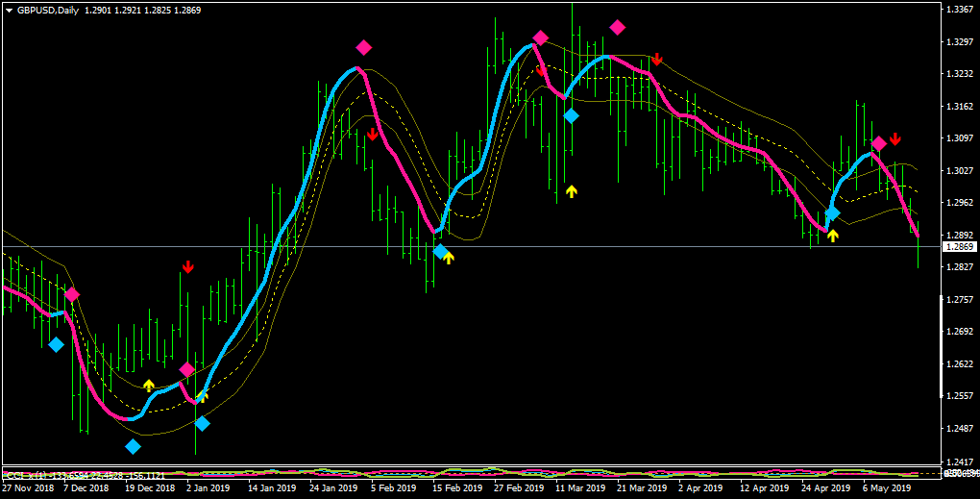Click the 7 Dec 2018 date label

86,487
